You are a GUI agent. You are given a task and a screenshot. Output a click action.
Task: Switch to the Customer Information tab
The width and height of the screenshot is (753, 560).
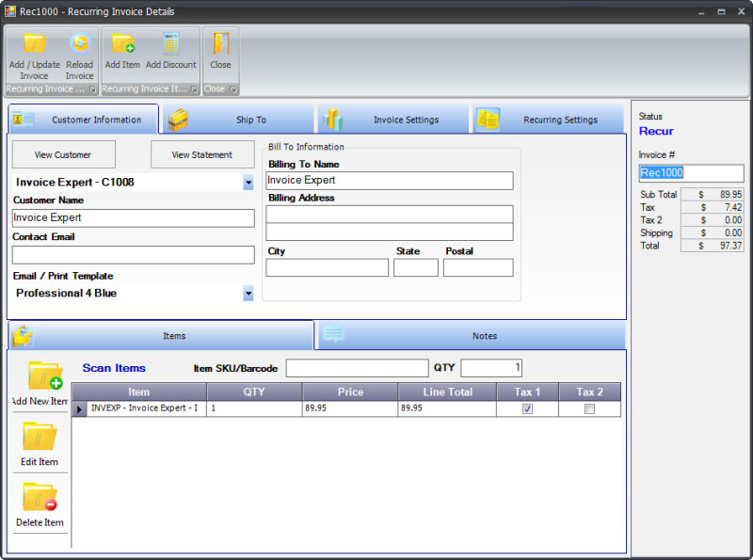84,120
